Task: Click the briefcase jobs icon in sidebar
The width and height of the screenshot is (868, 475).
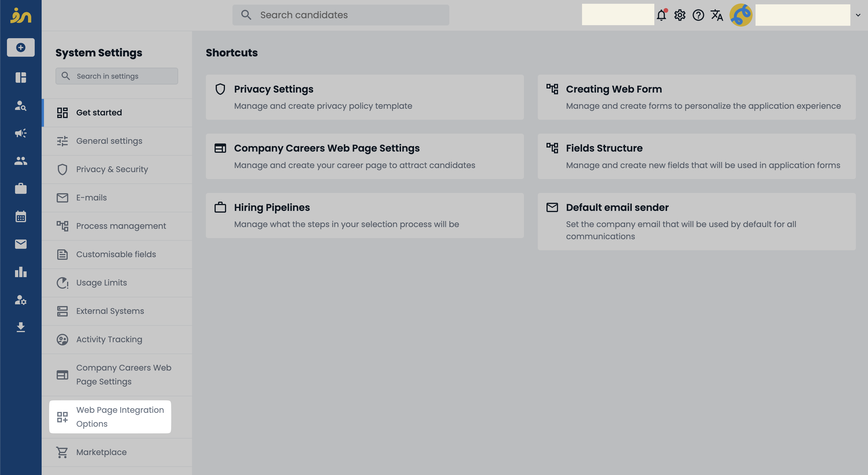Action: (21, 188)
